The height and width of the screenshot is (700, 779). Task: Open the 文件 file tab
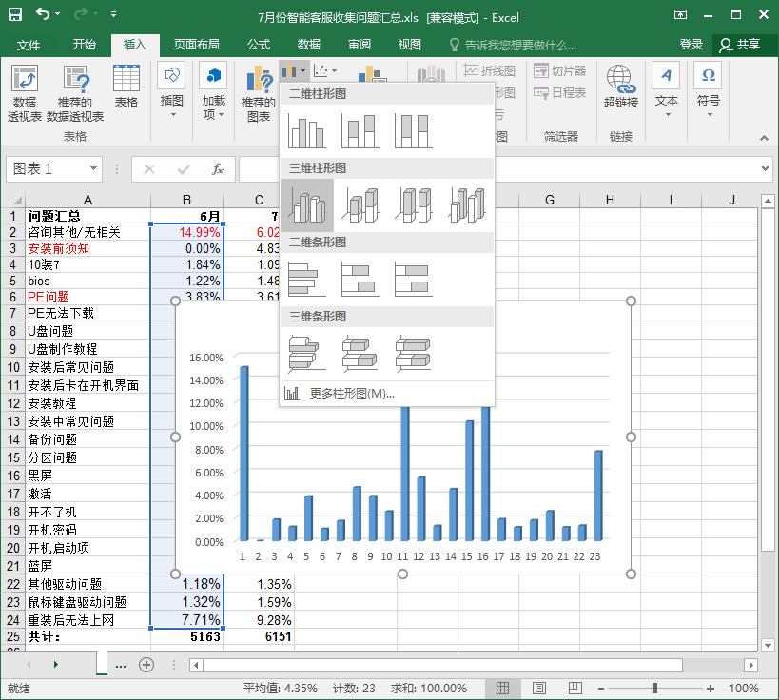tap(29, 45)
